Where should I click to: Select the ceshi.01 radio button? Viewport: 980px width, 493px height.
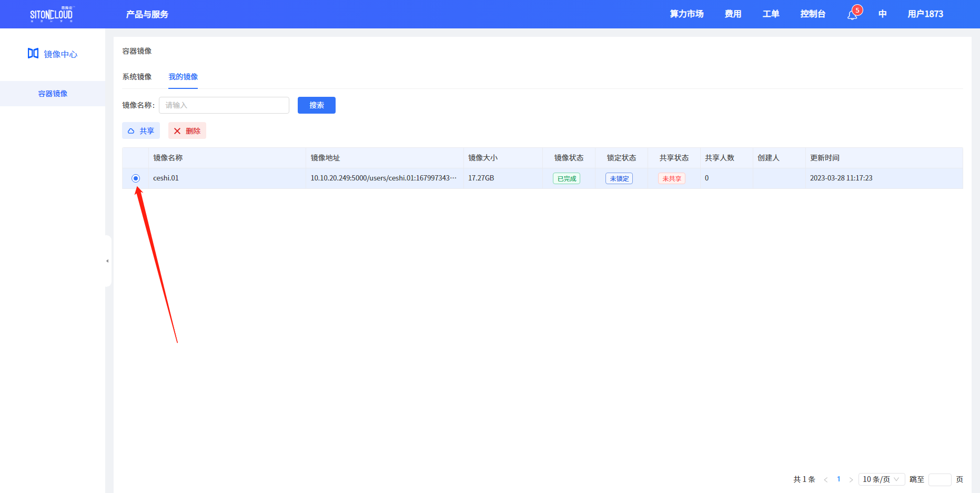(x=136, y=178)
